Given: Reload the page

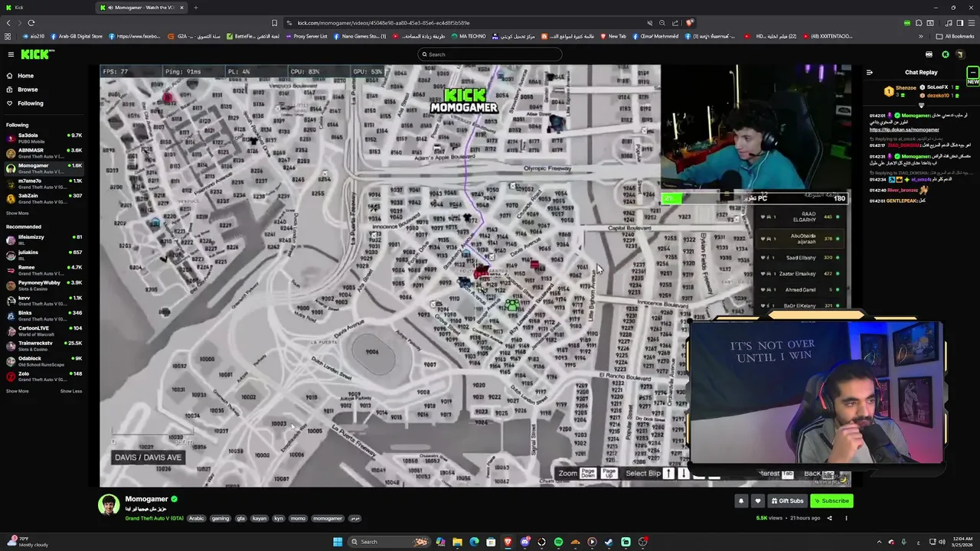Looking at the screenshot, I should tap(31, 23).
